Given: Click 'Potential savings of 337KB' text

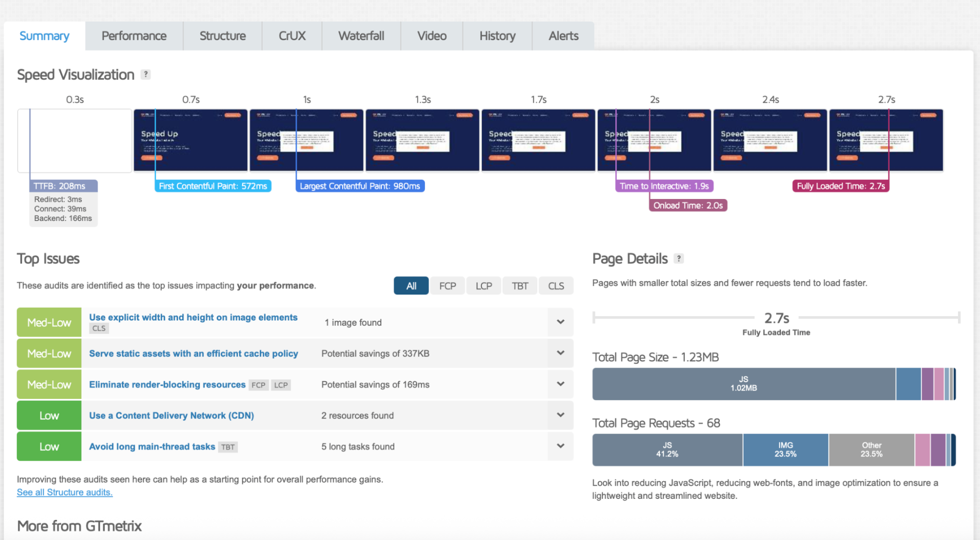Looking at the screenshot, I should pos(375,353).
